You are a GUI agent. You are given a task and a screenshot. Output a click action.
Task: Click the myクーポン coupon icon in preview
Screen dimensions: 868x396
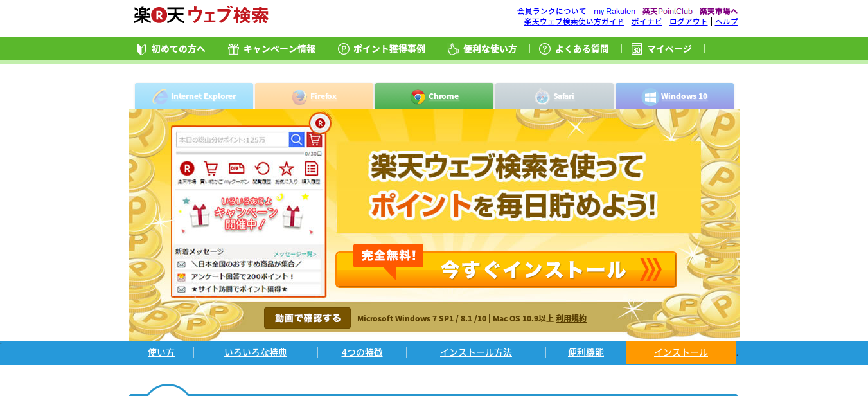pyautogui.click(x=236, y=168)
